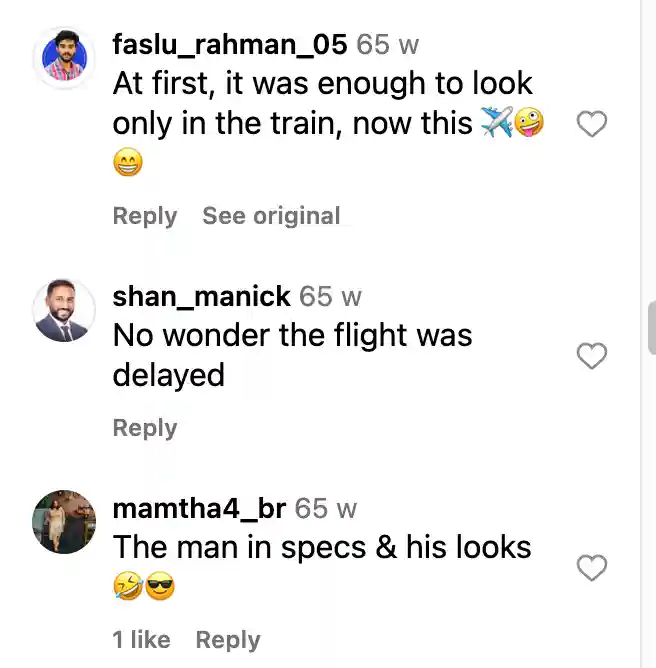
Task: Click the "The man in specs" comment text
Action: coord(321,547)
